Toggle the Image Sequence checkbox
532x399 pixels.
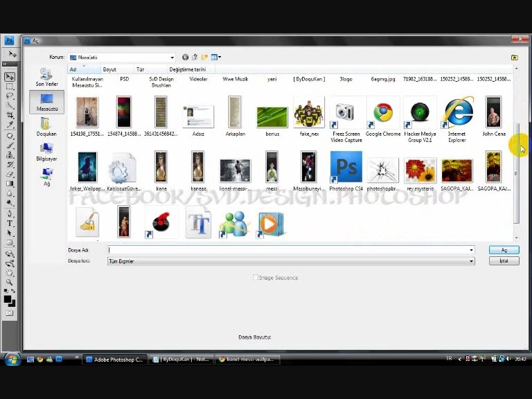tap(256, 278)
